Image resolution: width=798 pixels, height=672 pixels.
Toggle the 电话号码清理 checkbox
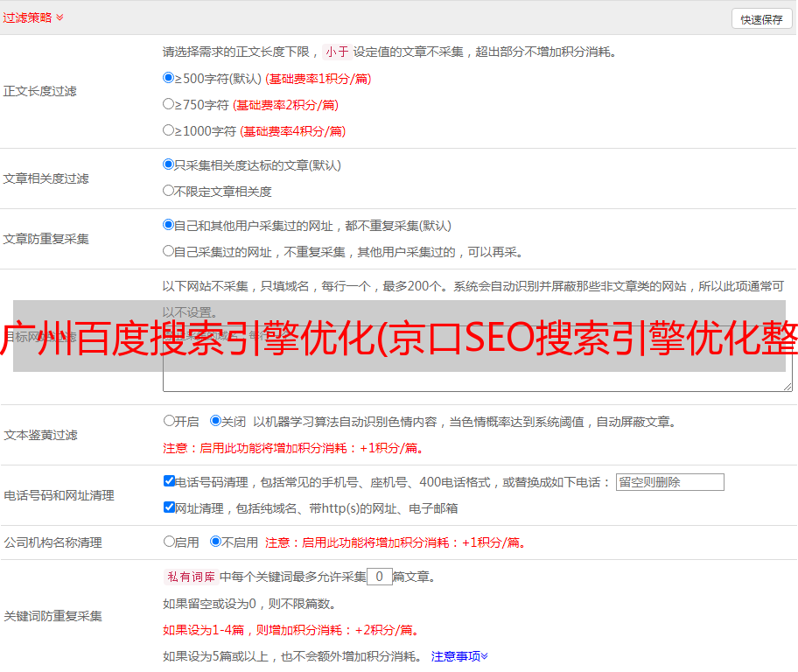pyautogui.click(x=170, y=481)
